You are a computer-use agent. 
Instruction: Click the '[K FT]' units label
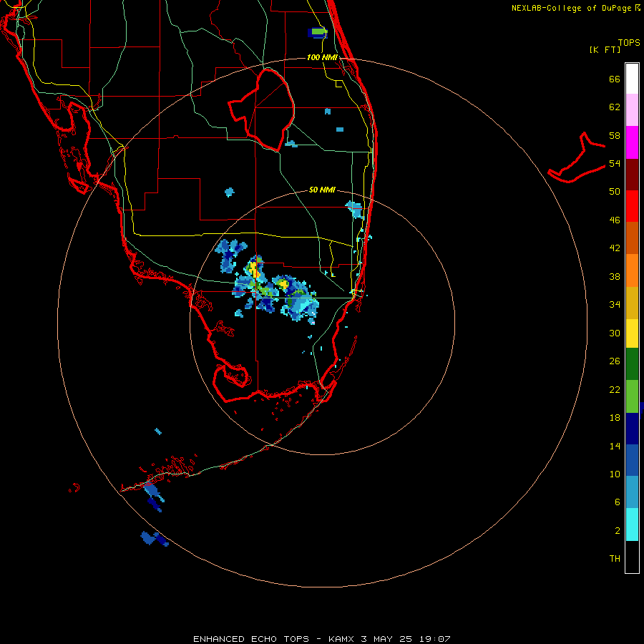[605, 49]
